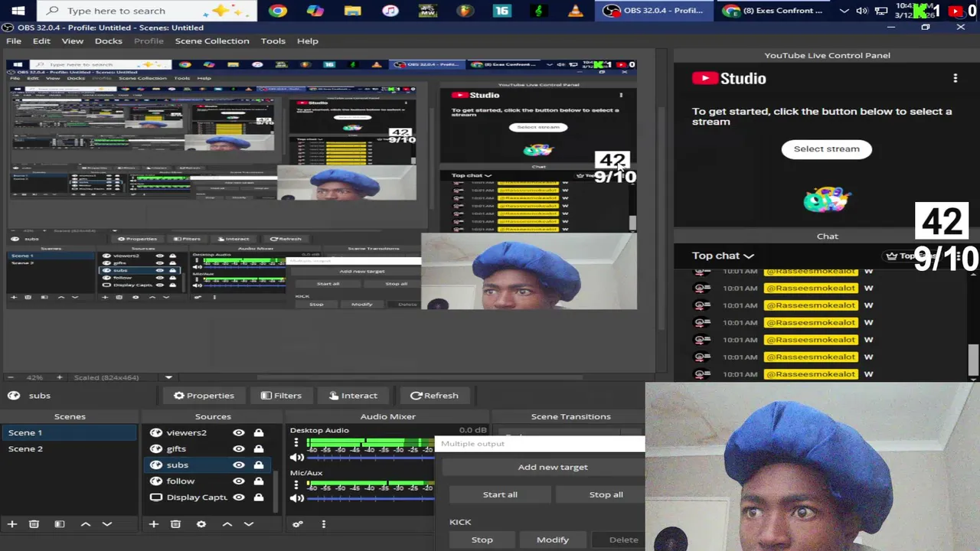Click the Start all button
Viewport: 980px width, 551px height.
pyautogui.click(x=500, y=494)
